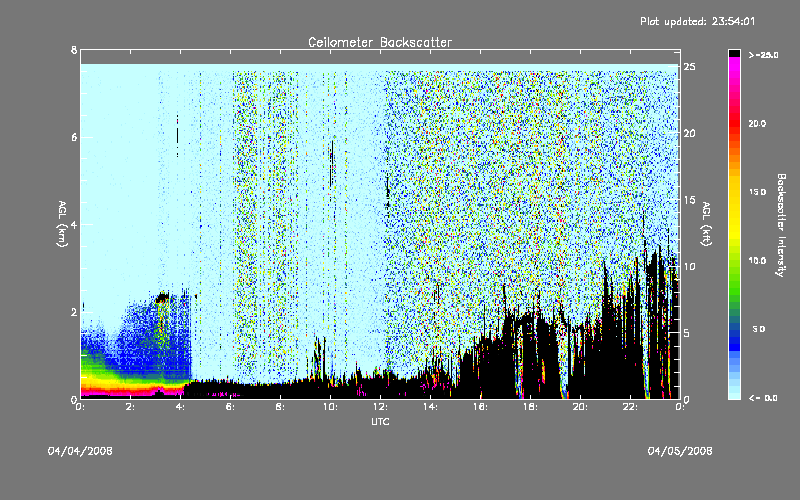Click the '20.0' colorbar scale label
The image size is (800, 500).
[757, 124]
